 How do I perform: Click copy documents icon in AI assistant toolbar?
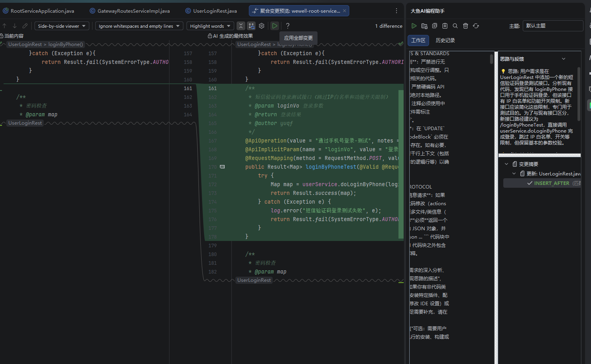pyautogui.click(x=435, y=26)
